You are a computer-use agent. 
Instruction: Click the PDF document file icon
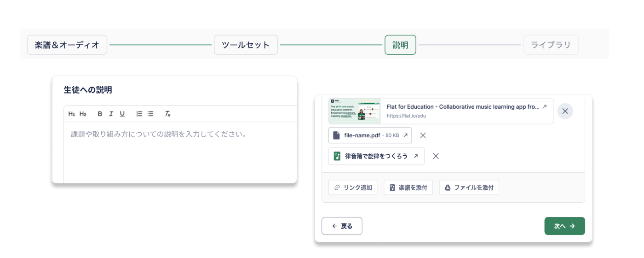(x=336, y=135)
